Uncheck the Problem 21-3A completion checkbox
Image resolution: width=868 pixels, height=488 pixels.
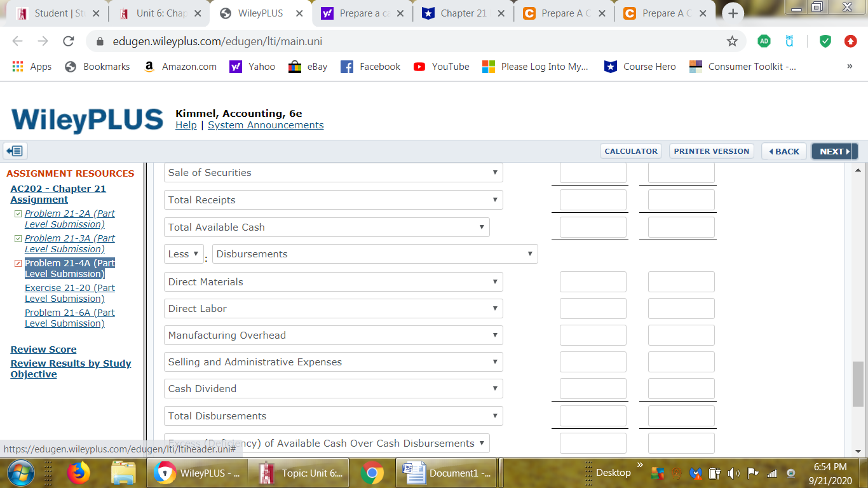(17, 238)
